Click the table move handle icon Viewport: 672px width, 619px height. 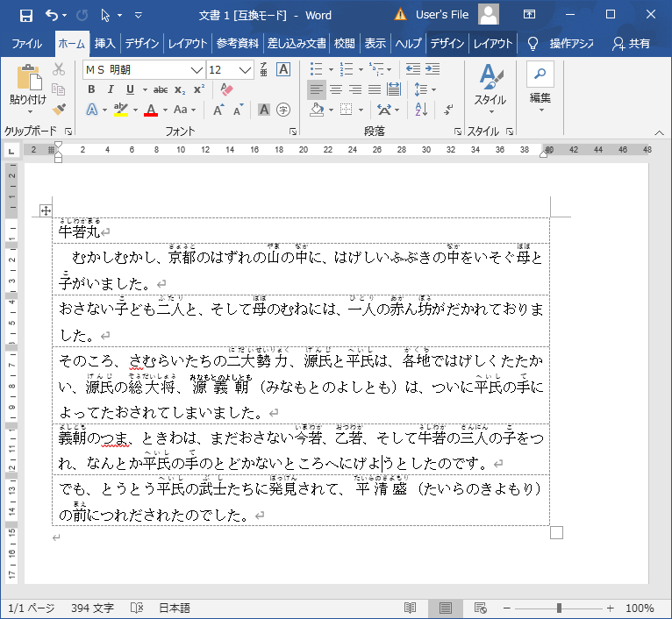pos(46,210)
